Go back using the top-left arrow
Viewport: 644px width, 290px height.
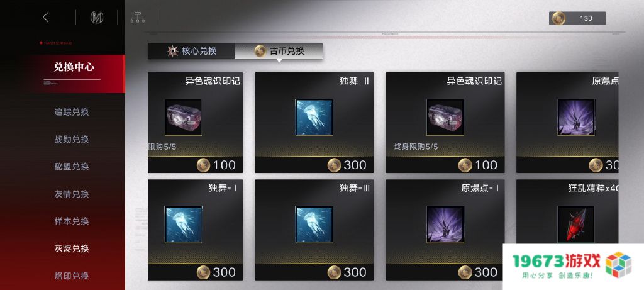coord(45,17)
